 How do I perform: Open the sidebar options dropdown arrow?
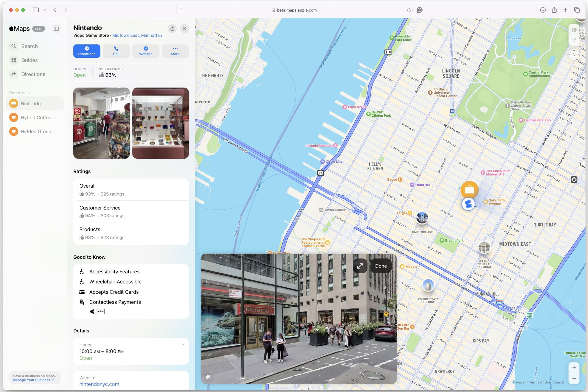pyautogui.click(x=45, y=10)
